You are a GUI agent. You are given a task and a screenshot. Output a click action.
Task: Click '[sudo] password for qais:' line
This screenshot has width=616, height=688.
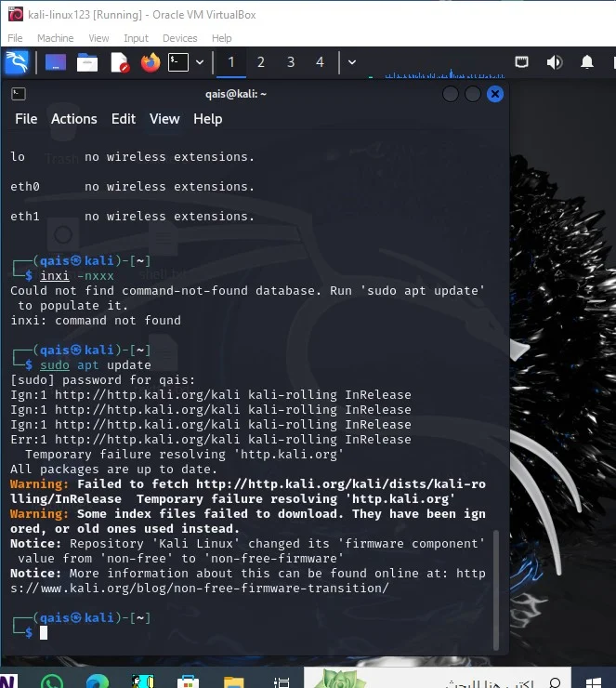[102, 380]
